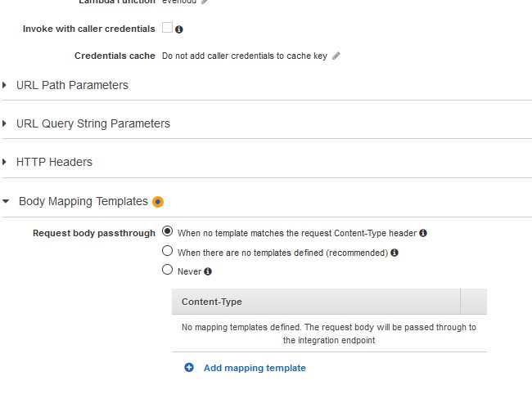Click the blue plus icon for adding mapping template
This screenshot has width=532, height=394.
tap(189, 368)
